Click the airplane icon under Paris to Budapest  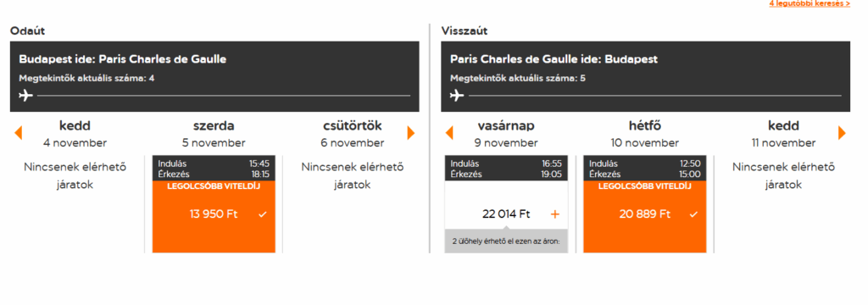pos(457,96)
